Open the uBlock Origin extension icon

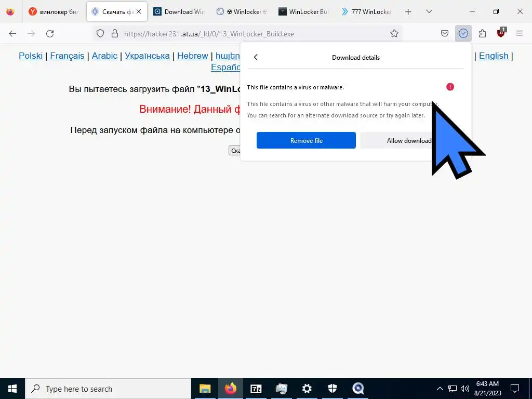tap(501, 33)
